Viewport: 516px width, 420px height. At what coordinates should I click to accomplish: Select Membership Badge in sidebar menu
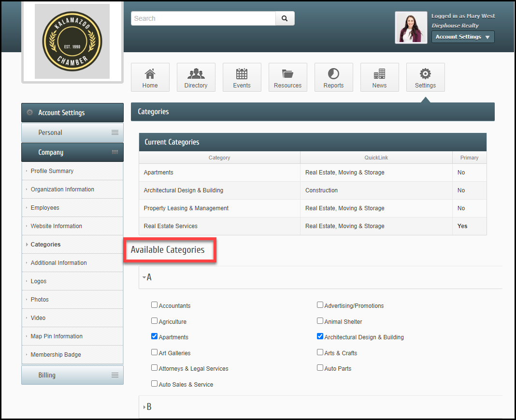(x=56, y=355)
